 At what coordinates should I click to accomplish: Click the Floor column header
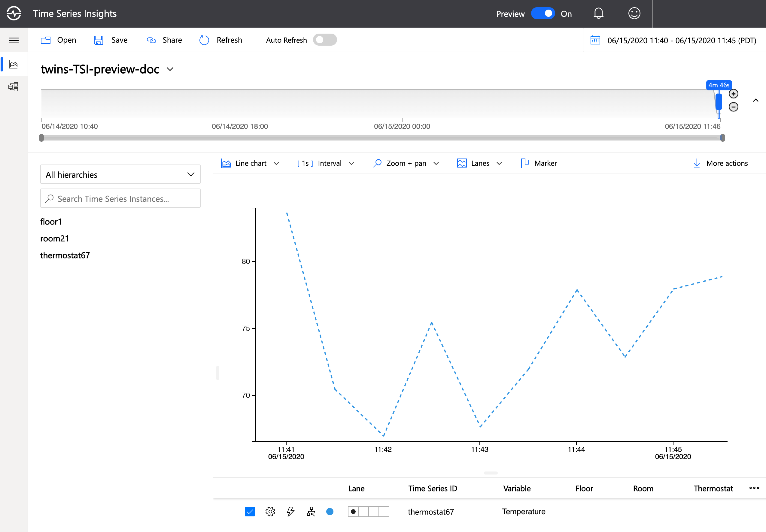(584, 488)
